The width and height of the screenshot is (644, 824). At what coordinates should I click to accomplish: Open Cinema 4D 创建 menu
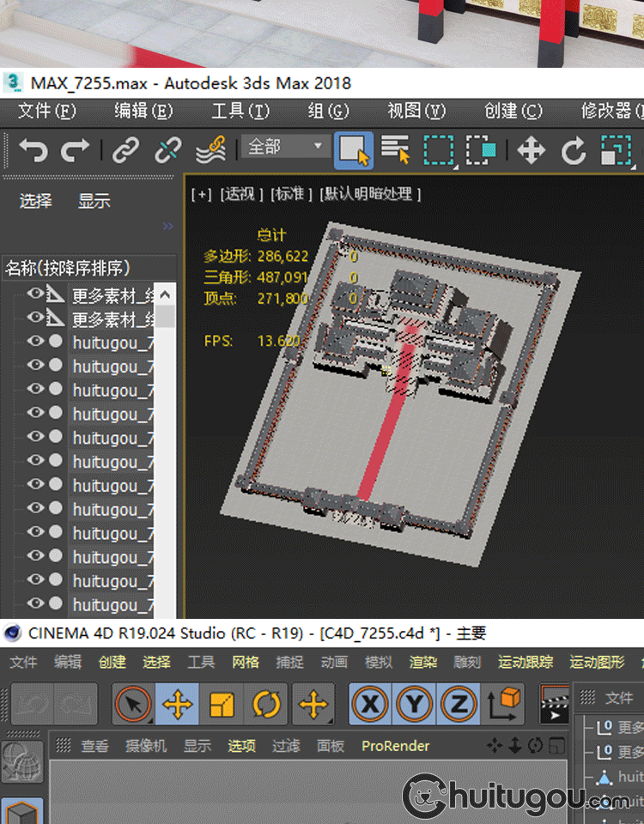click(112, 662)
